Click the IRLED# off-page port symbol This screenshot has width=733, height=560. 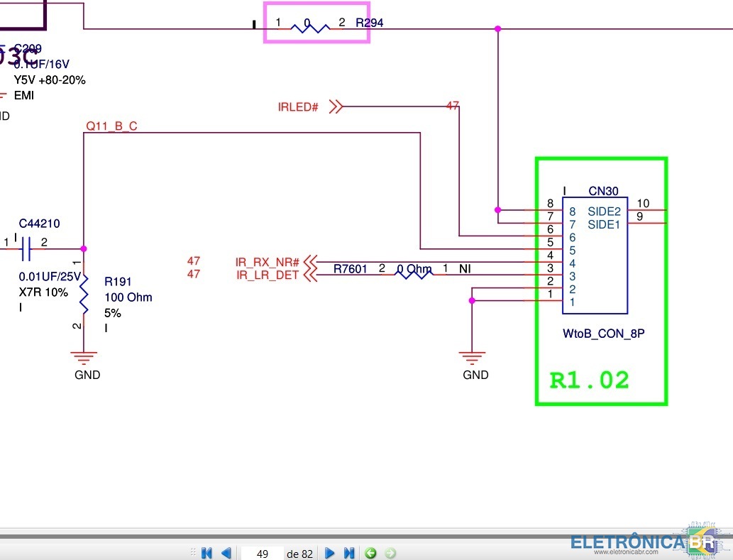(336, 107)
